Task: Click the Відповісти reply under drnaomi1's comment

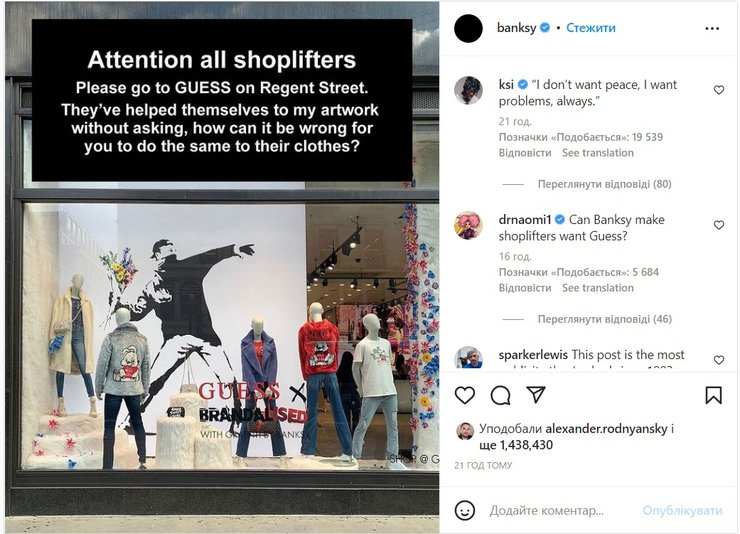Action: (x=525, y=288)
